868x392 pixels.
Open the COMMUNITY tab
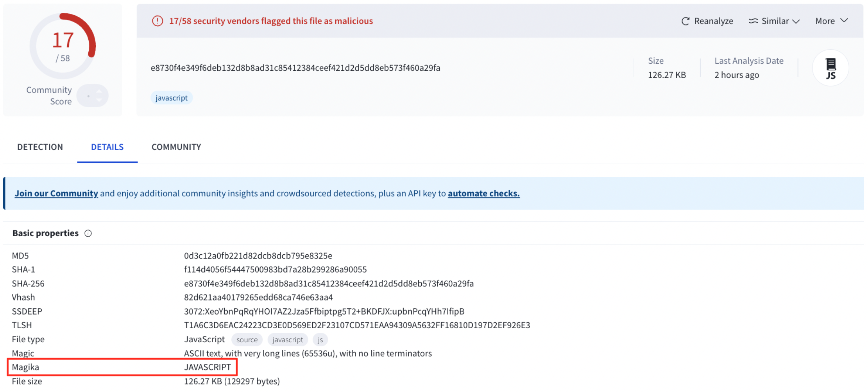[x=176, y=147]
